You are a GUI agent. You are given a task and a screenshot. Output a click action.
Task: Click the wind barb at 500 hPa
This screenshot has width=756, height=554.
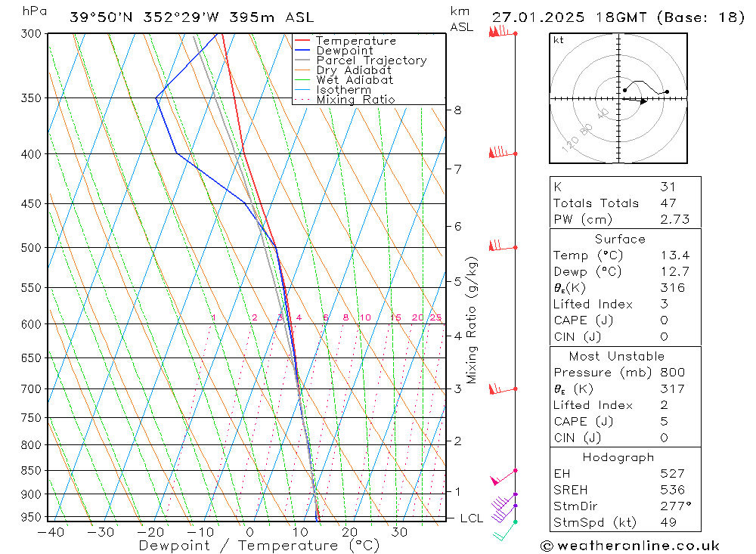click(x=503, y=246)
